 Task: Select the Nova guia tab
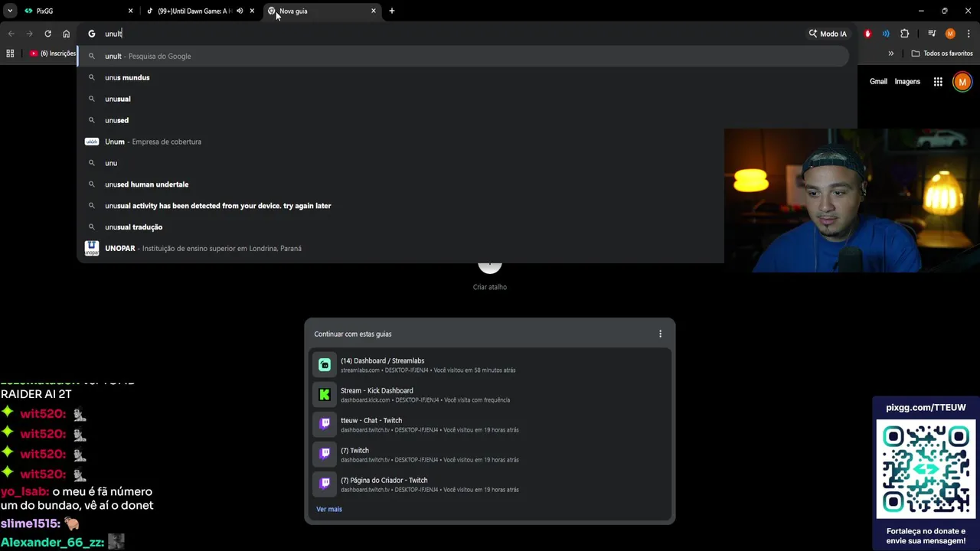pyautogui.click(x=322, y=11)
